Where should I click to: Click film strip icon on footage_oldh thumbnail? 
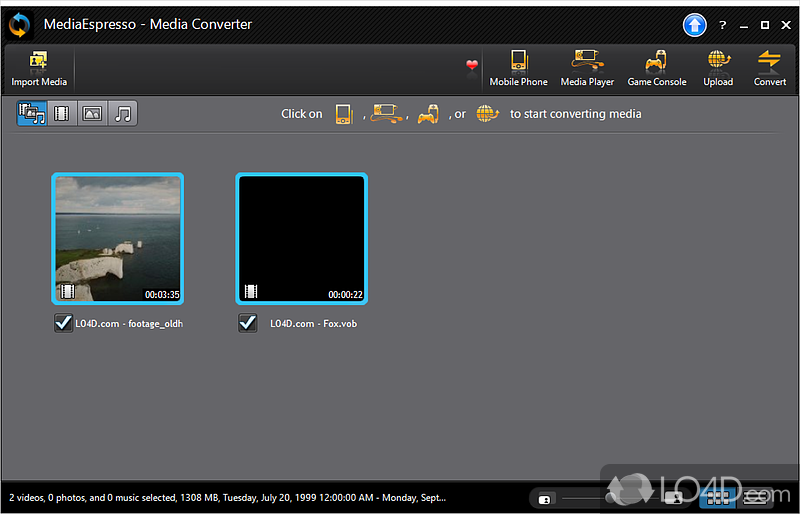point(68,291)
